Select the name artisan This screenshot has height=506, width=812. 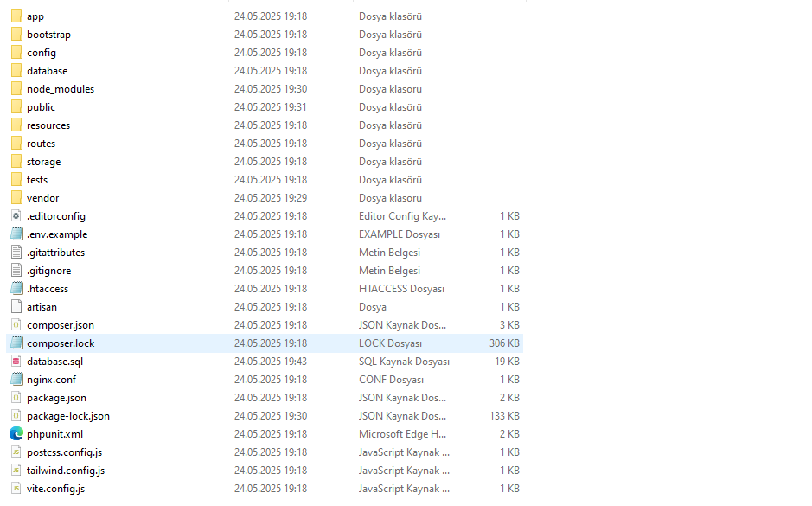coord(42,307)
